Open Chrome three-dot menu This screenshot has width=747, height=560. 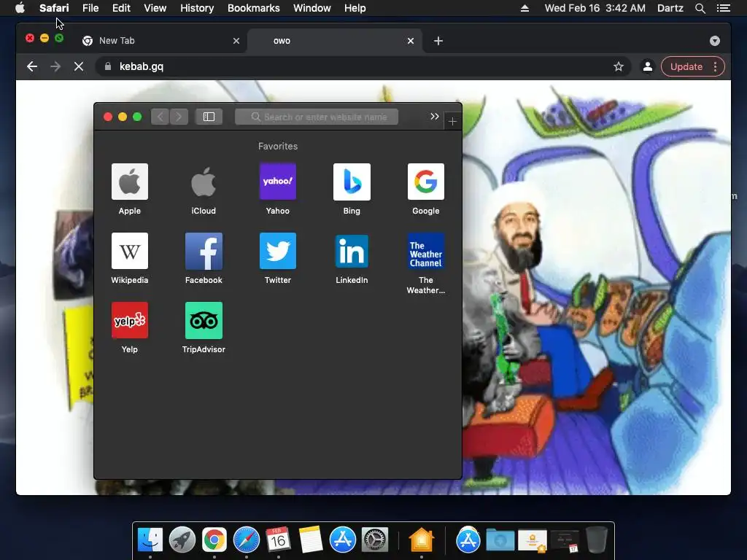715,66
